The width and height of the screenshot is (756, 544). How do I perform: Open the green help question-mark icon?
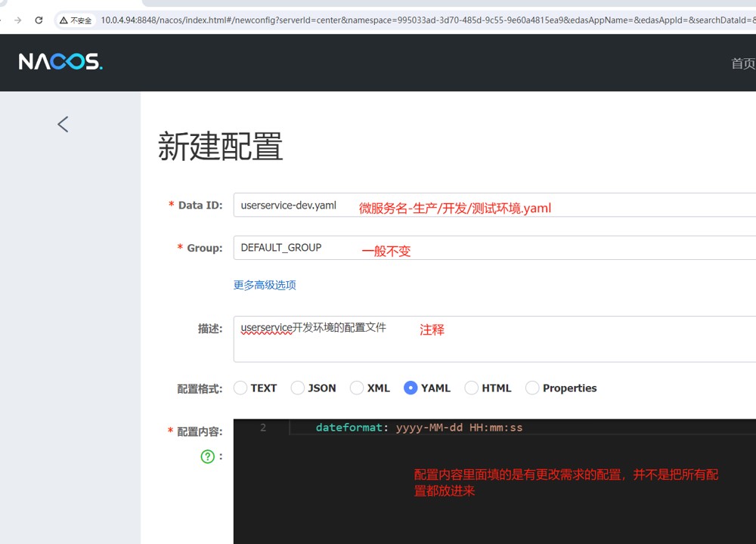tap(207, 456)
